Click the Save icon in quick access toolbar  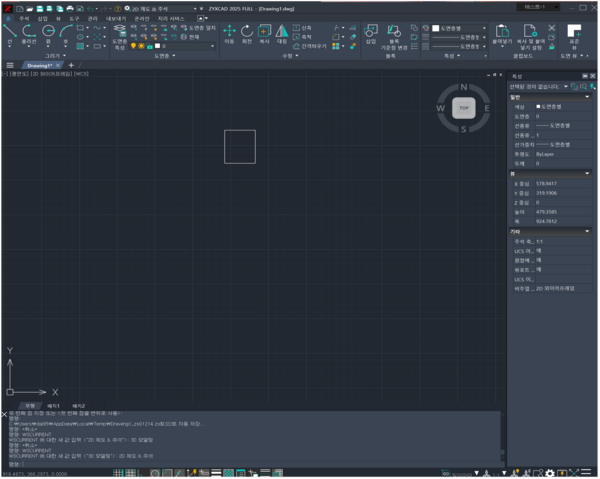coord(39,8)
